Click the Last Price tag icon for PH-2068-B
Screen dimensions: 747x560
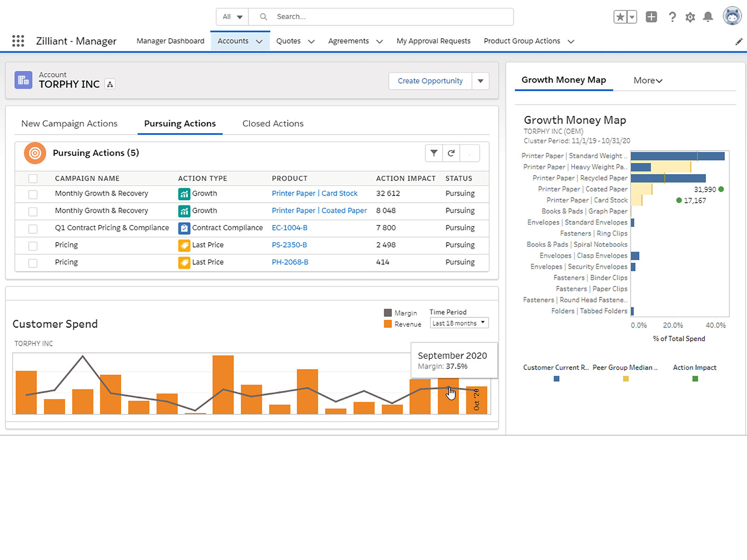(184, 263)
